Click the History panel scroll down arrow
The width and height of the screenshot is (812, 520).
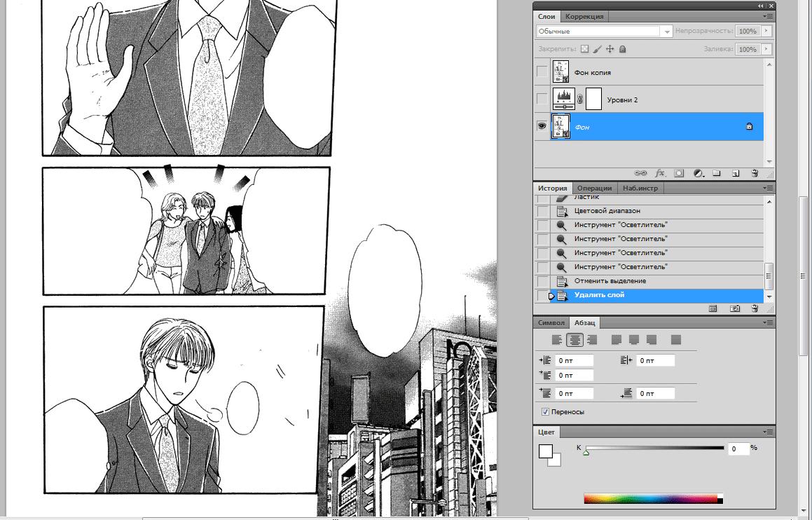tap(769, 297)
